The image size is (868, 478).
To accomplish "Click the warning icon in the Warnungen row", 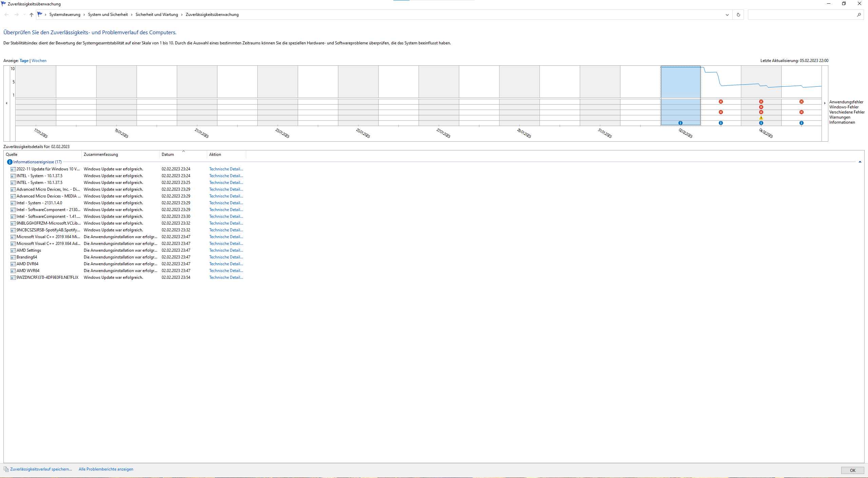I will click(x=761, y=118).
